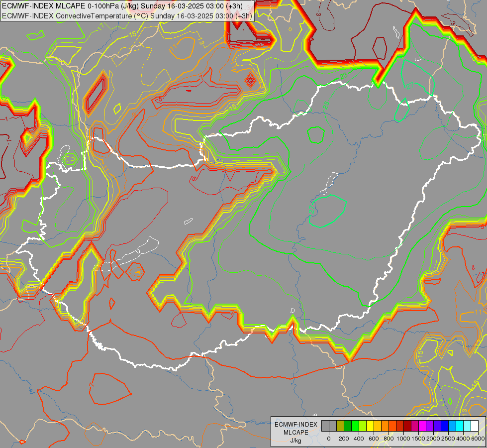Viewport: 487px width, 448px height.
Task: Select the amber legend swatch above 600
Action: click(x=378, y=426)
